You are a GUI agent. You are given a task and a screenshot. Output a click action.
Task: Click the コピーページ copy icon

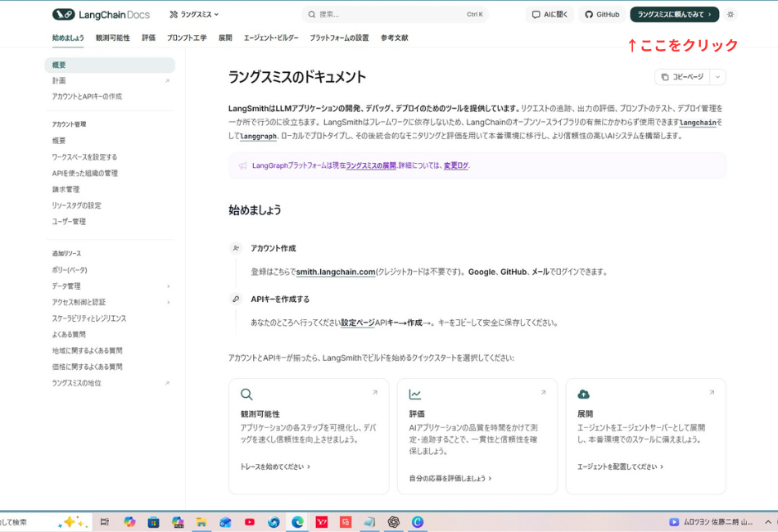coord(665,75)
